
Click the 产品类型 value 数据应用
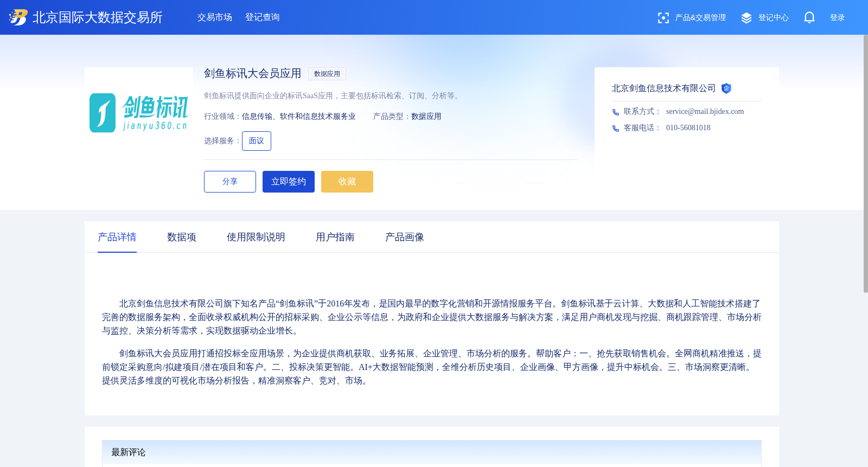click(426, 117)
